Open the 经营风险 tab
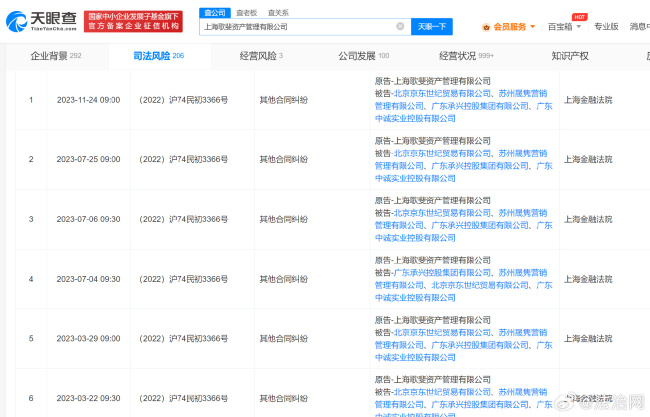Viewport: 650px width, 417px height. click(258, 56)
